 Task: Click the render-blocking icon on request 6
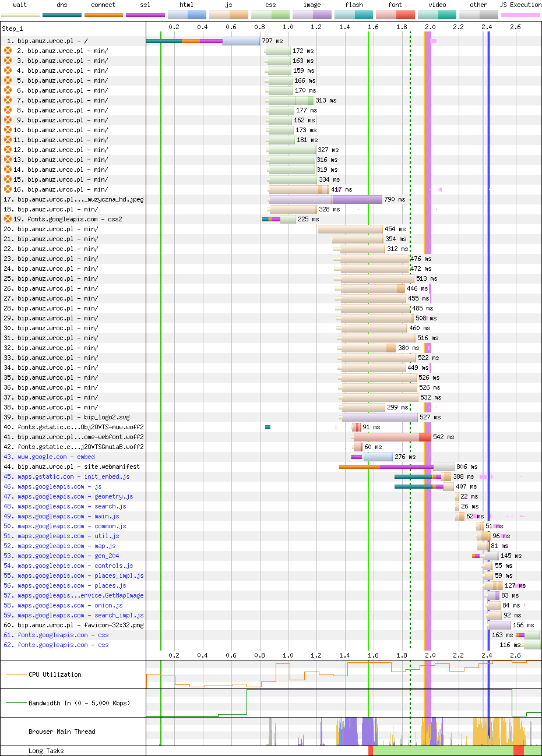[8, 90]
